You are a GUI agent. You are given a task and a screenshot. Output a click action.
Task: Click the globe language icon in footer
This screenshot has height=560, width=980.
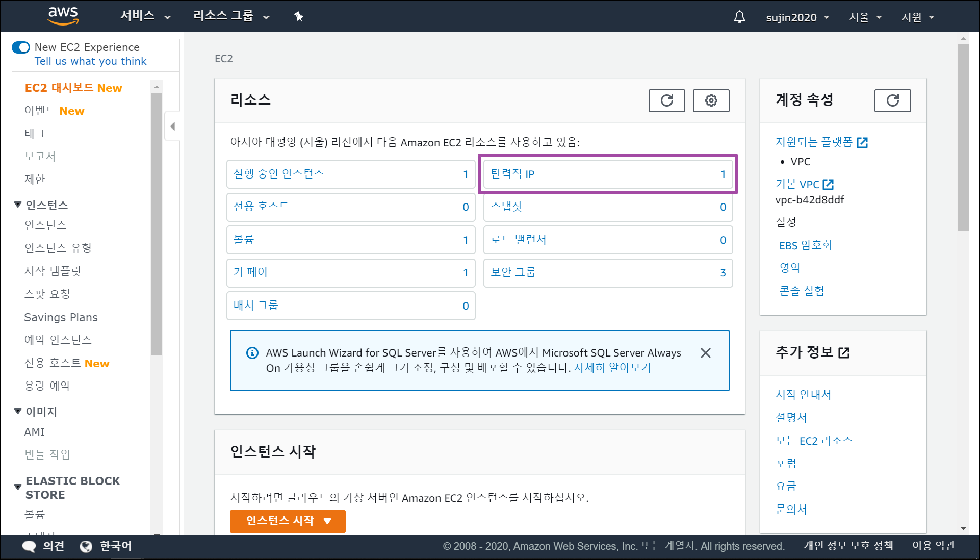pos(86,546)
